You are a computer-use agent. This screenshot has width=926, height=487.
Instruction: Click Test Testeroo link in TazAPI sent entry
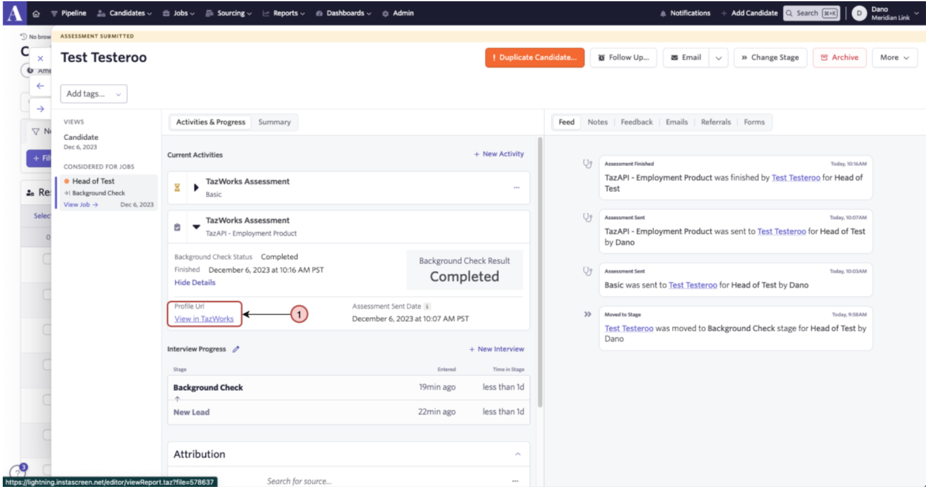pos(781,231)
